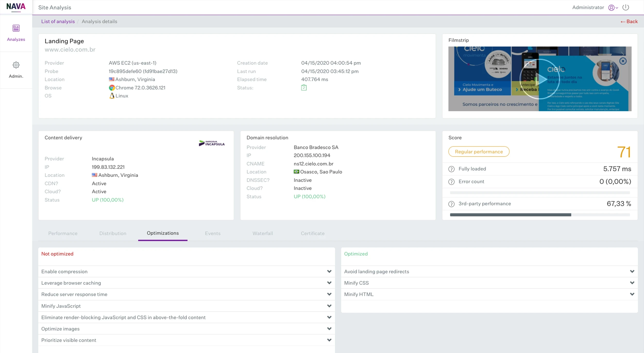644x353 pixels.
Task: Click the Banco Bradesco SA provider
Action: click(x=316, y=147)
